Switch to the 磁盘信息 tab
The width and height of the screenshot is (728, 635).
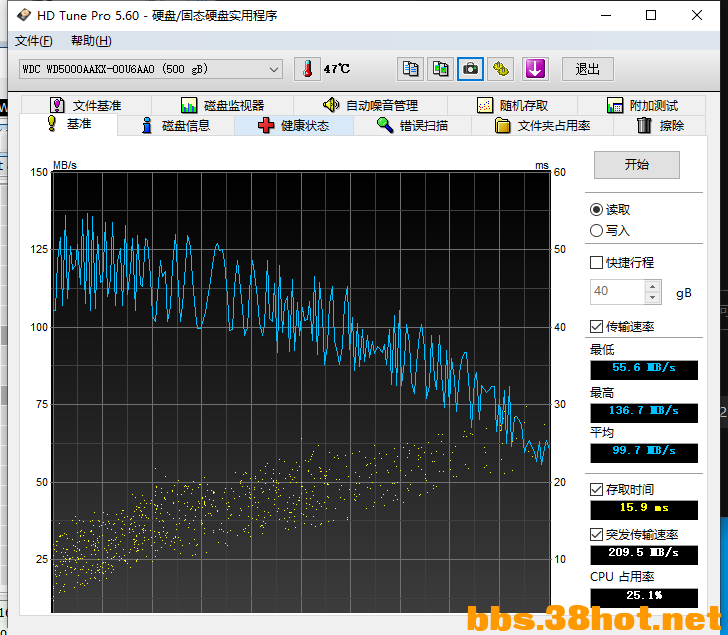176,125
